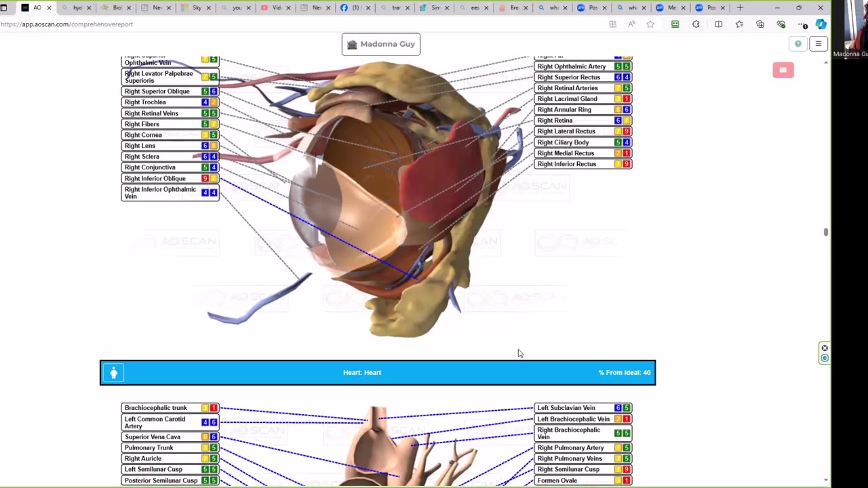Close the AO Scan browser tab
Viewport: 868px width, 488px height.
(x=49, y=8)
